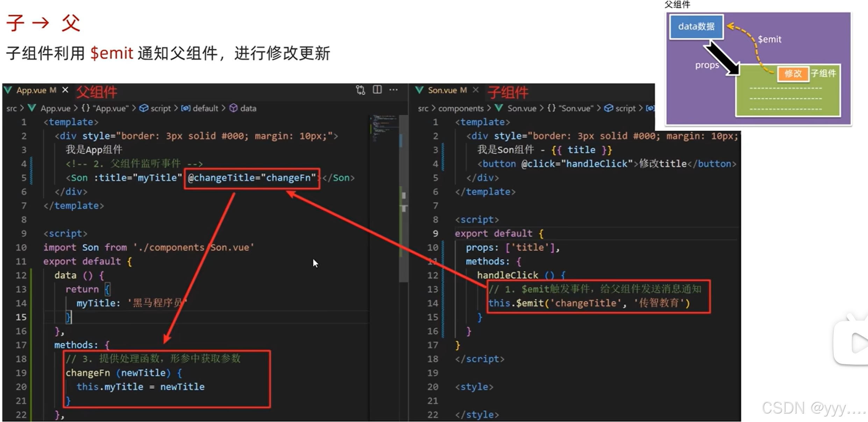This screenshot has height=422, width=868.
Task: Click '<style>' tag in Son.vue
Action: [474, 387]
